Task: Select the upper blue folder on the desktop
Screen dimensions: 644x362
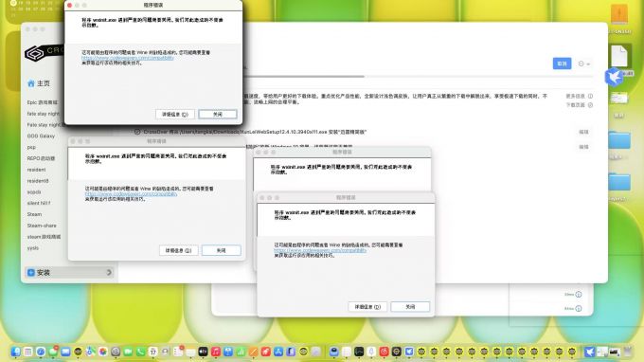Action: [x=619, y=140]
